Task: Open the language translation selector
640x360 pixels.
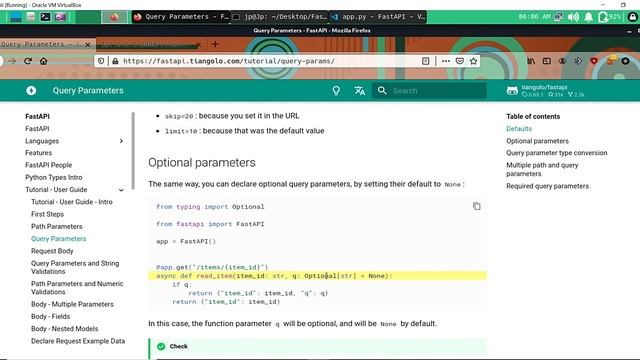Action: click(x=360, y=91)
